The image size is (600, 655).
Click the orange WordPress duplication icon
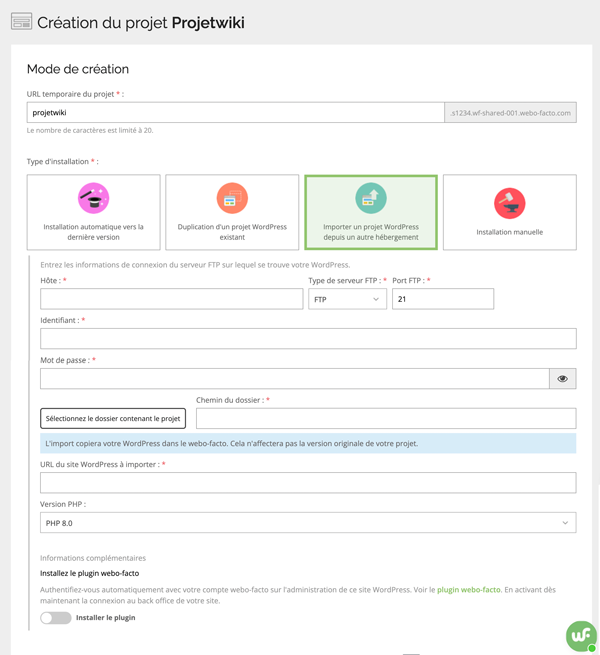(232, 198)
